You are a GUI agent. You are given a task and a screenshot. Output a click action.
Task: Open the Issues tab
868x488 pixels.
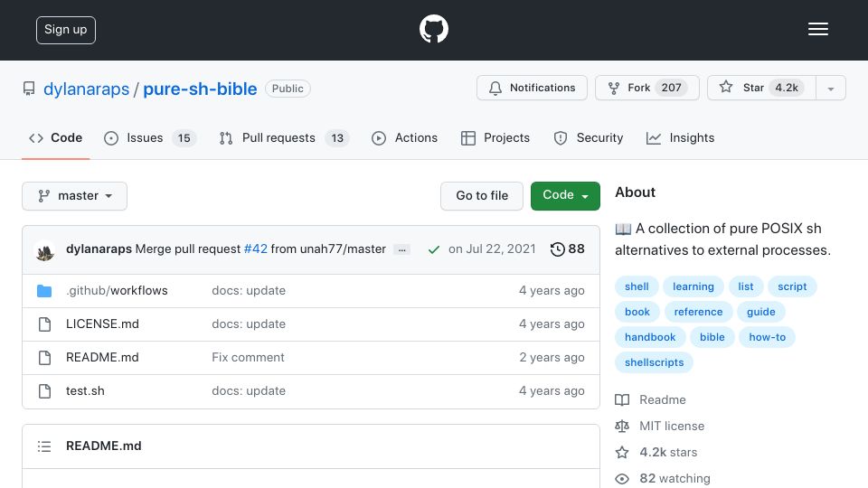(149, 137)
